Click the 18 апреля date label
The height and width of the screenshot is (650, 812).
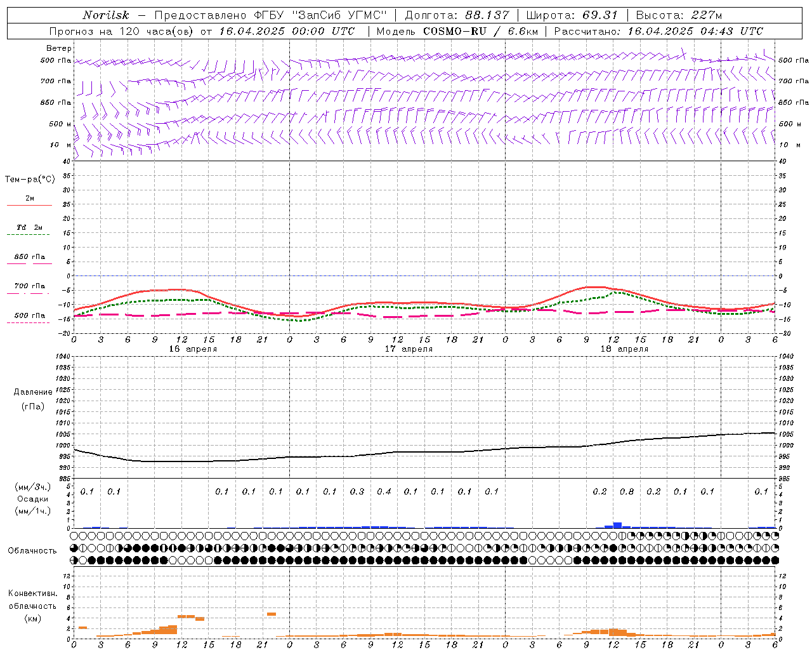point(624,349)
